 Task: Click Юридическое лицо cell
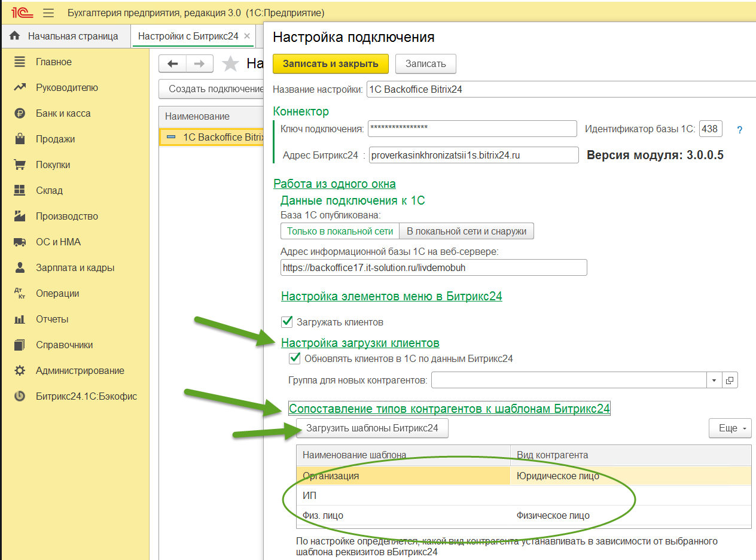point(630,476)
